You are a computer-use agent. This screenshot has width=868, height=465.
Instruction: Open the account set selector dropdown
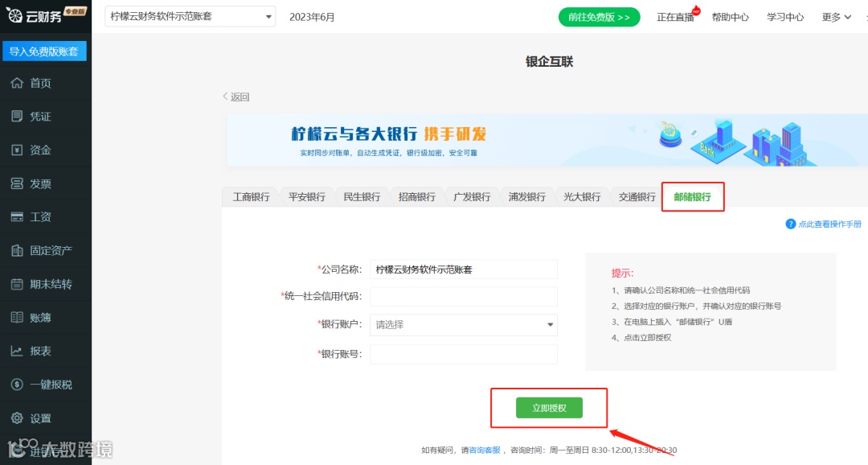coord(190,17)
